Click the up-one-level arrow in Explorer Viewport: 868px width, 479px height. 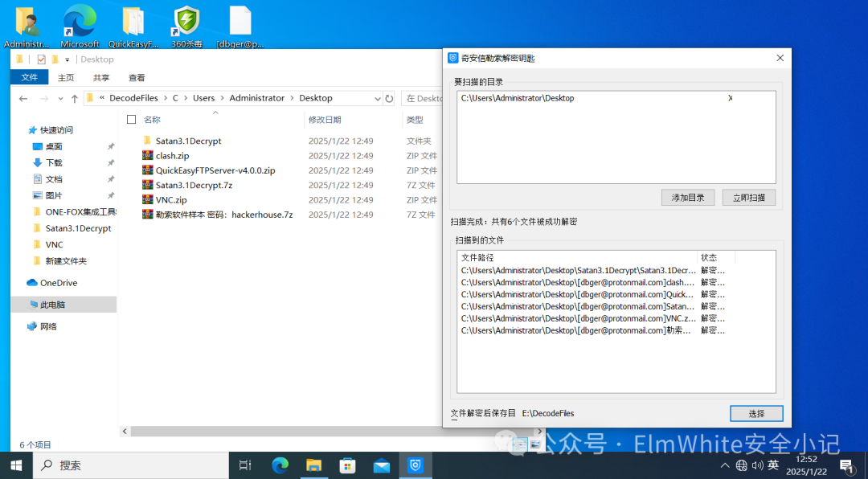75,99
